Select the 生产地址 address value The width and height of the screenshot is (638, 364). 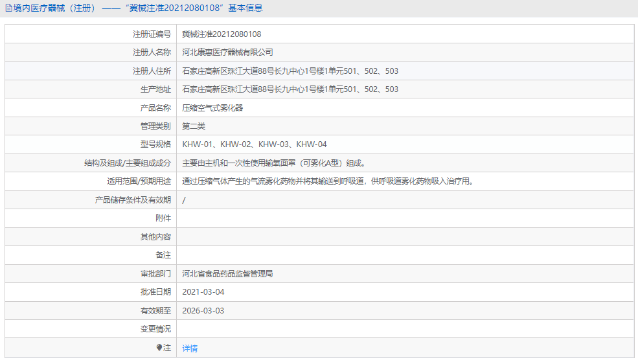pyautogui.click(x=290, y=89)
